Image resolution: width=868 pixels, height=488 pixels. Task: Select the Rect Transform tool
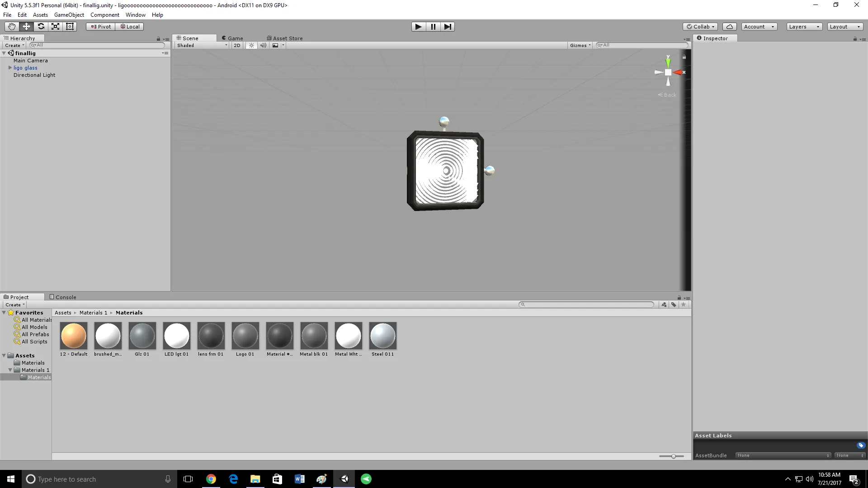[70, 27]
